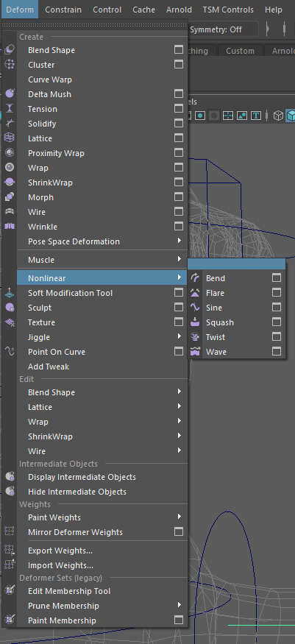The width and height of the screenshot is (295, 644).
Task: Choose Add Tweak
Action: 102,367
